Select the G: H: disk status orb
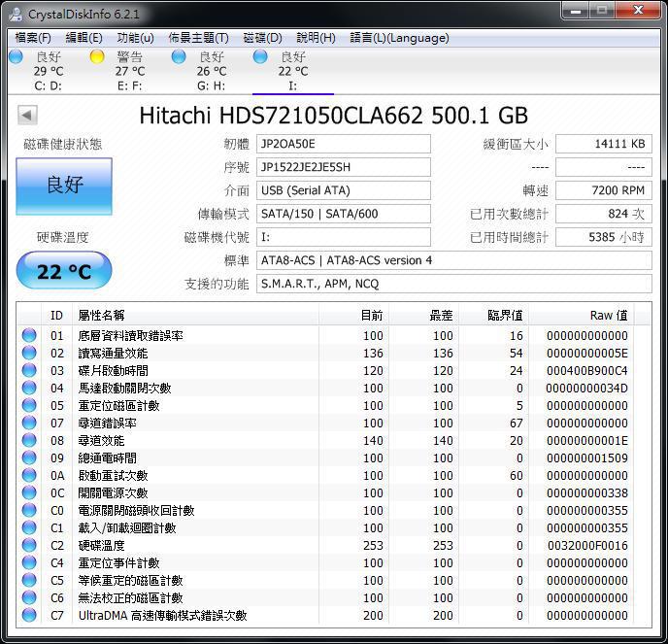The width and height of the screenshot is (668, 644). coord(179,56)
